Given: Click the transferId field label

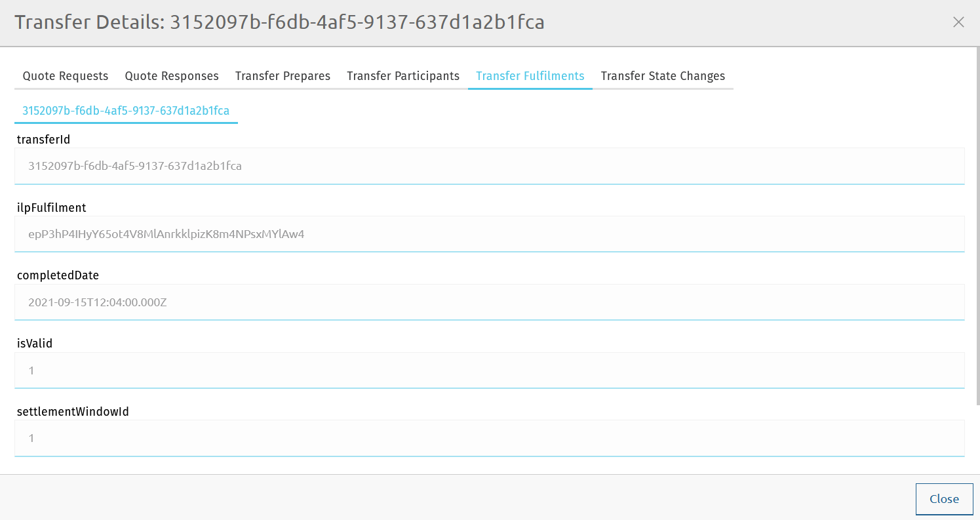Looking at the screenshot, I should (x=43, y=139).
